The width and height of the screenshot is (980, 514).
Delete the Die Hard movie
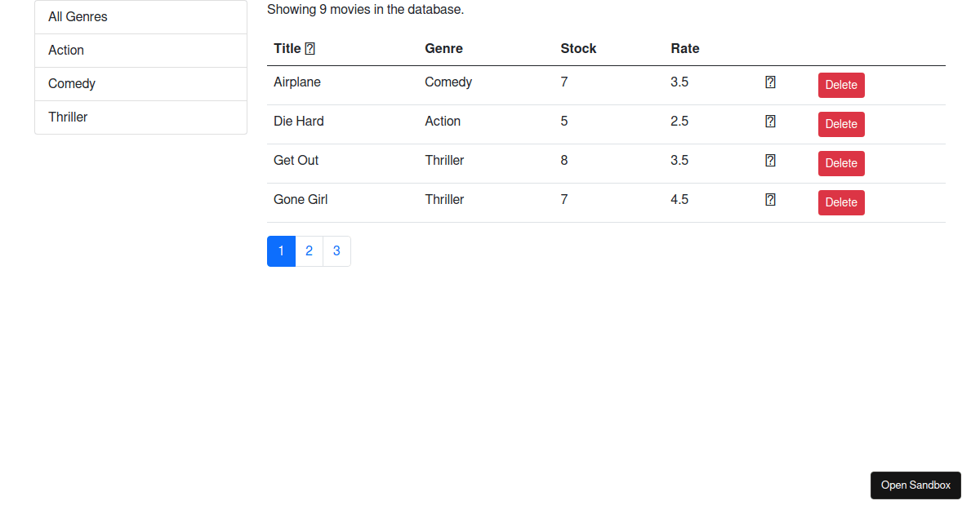coord(841,124)
